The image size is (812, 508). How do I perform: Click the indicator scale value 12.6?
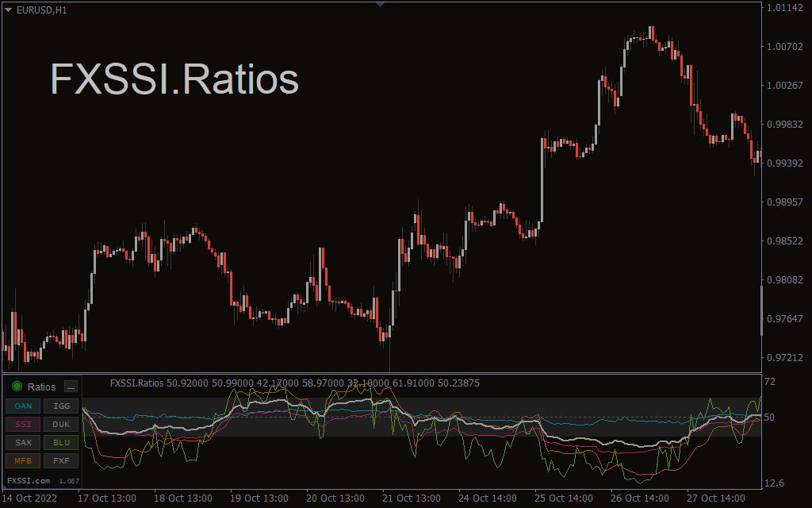tap(774, 483)
